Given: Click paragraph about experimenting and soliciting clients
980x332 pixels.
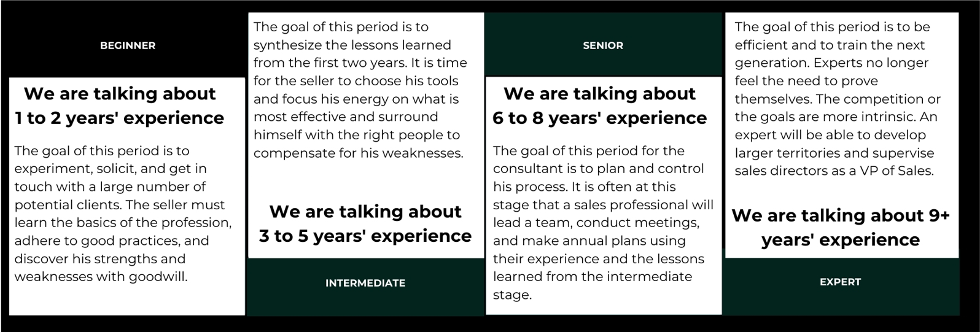Looking at the screenshot, I should (123, 214).
